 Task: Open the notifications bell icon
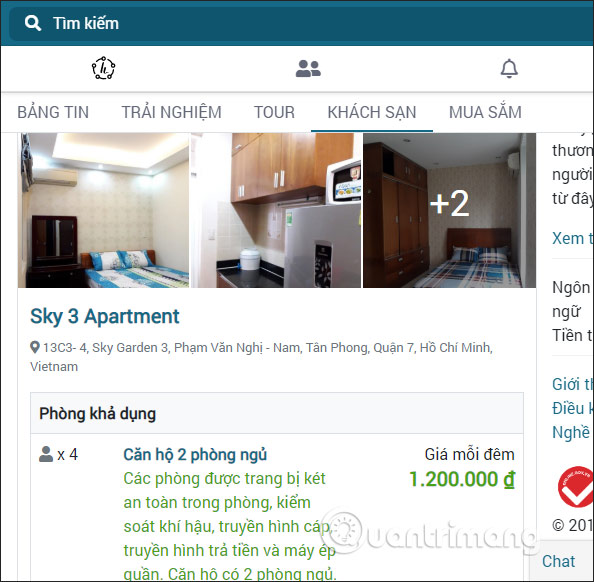pos(509,69)
